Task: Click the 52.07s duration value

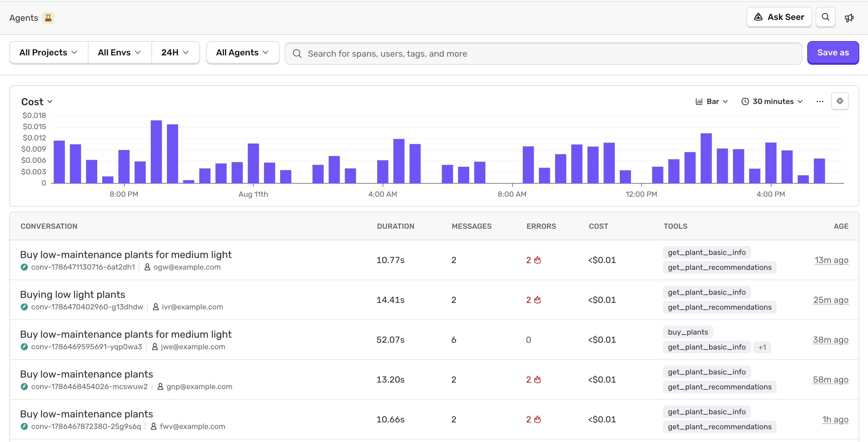Action: [x=390, y=340]
